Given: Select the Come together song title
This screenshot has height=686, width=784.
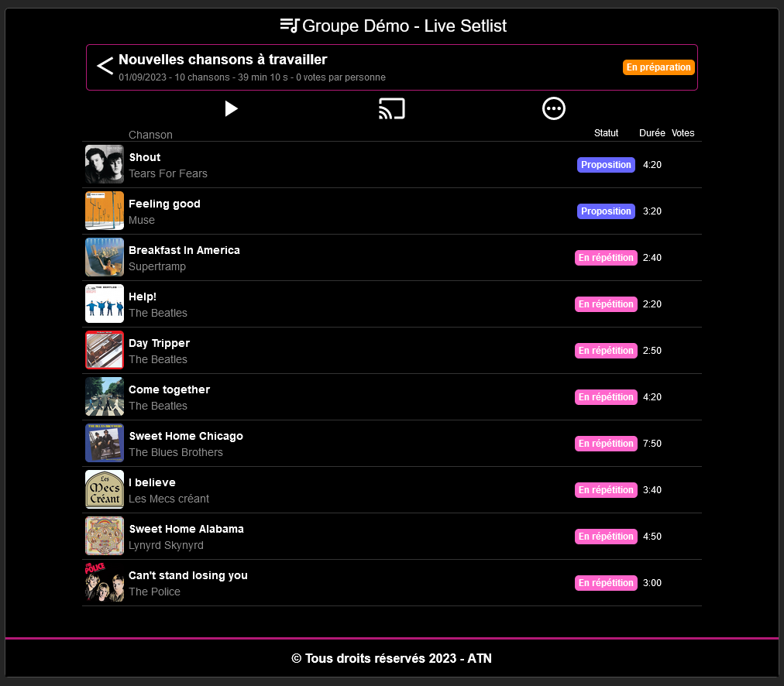Looking at the screenshot, I should (x=169, y=389).
